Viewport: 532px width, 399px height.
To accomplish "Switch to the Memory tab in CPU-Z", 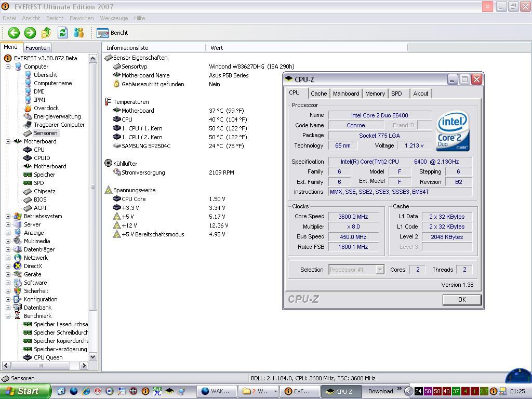I will pyautogui.click(x=375, y=94).
